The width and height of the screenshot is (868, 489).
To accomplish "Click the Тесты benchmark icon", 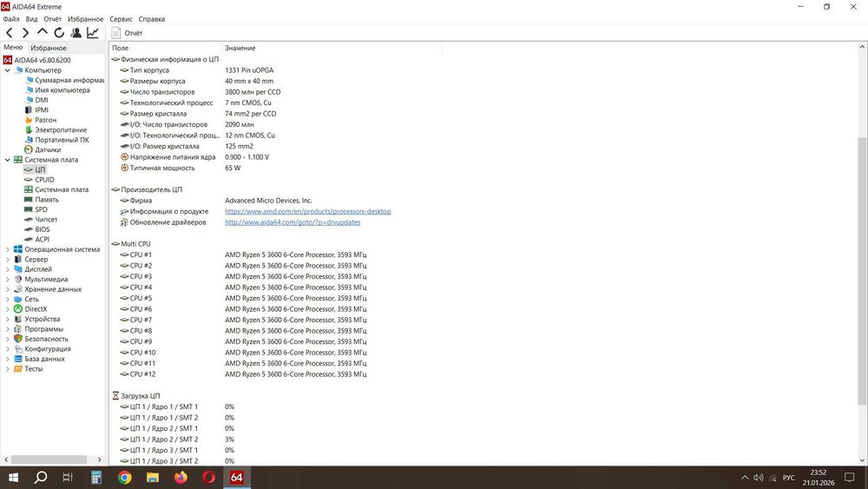I will pyautogui.click(x=18, y=369).
